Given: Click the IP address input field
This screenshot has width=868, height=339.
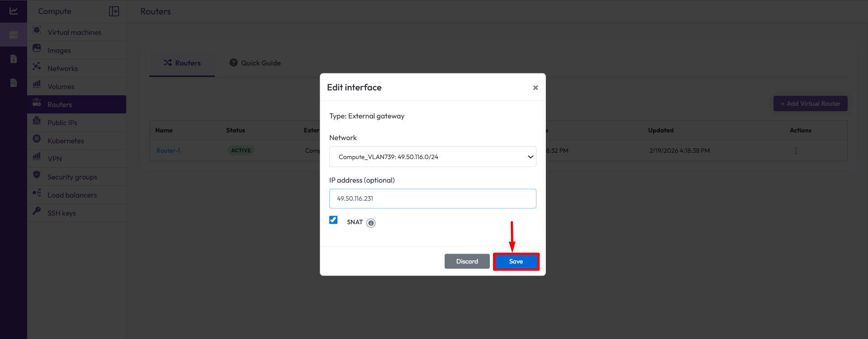Looking at the screenshot, I should click(x=432, y=199).
